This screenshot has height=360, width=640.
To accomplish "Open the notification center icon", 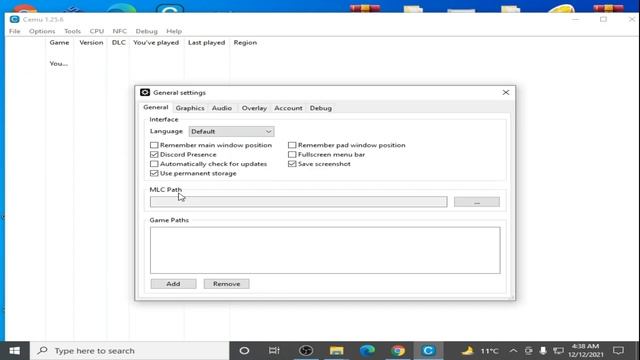I will 618,351.
